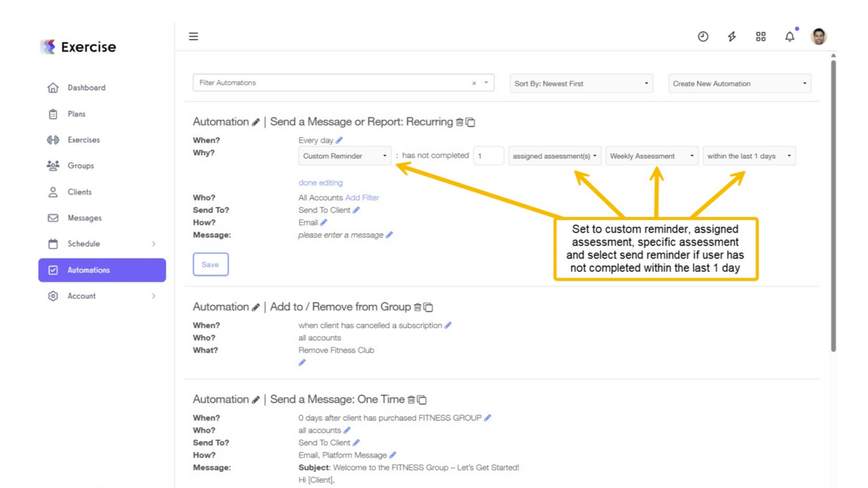Click the lightning bolt icon in the header

[x=731, y=36]
